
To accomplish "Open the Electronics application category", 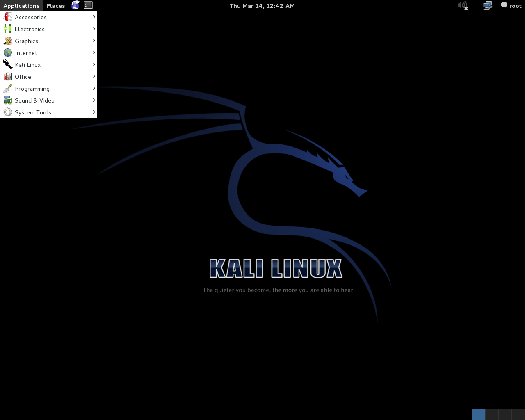I will pos(30,29).
